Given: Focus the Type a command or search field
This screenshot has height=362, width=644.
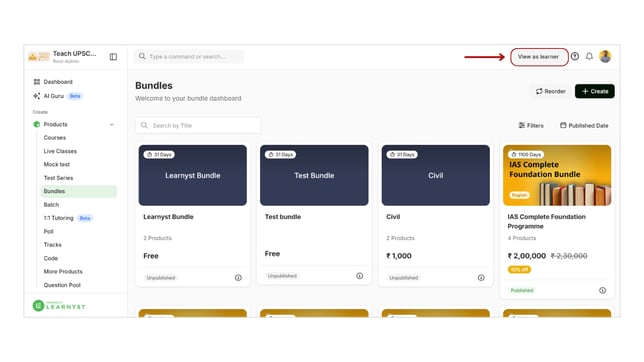Looking at the screenshot, I should pos(189,56).
